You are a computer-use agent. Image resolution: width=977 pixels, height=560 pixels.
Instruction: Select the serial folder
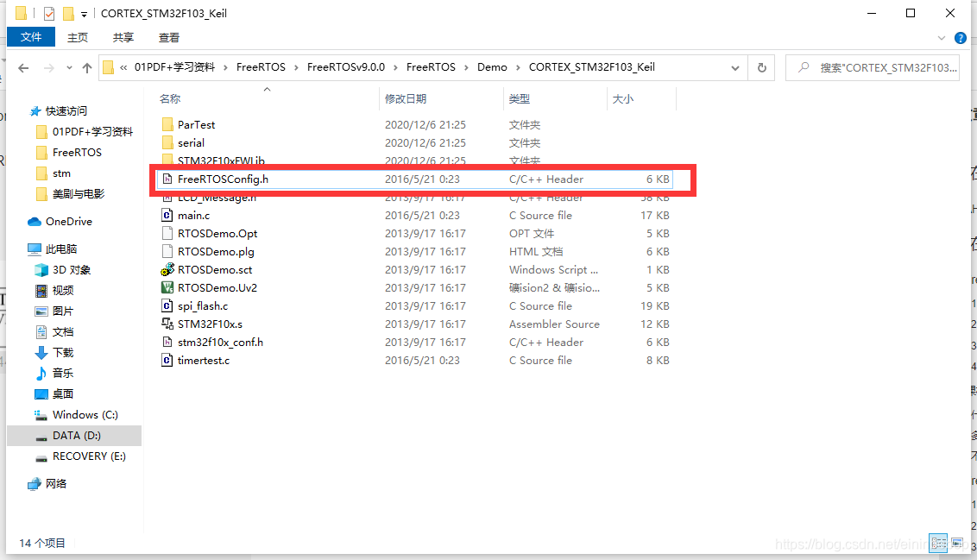[191, 142]
